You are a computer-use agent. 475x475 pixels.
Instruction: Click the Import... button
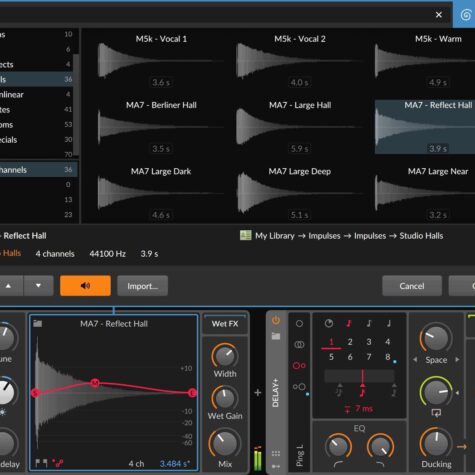pos(142,286)
